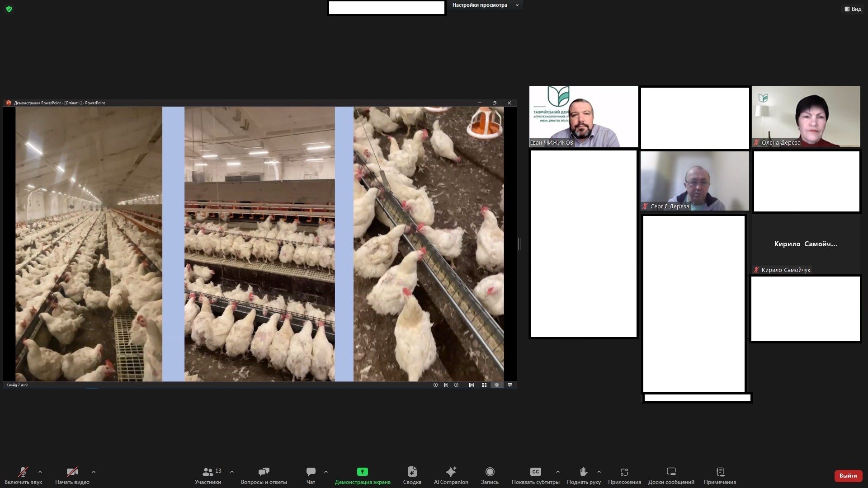Viewport: 868px width, 488px height.
Task: Open Настройки просмотра dropdown
Action: point(485,5)
